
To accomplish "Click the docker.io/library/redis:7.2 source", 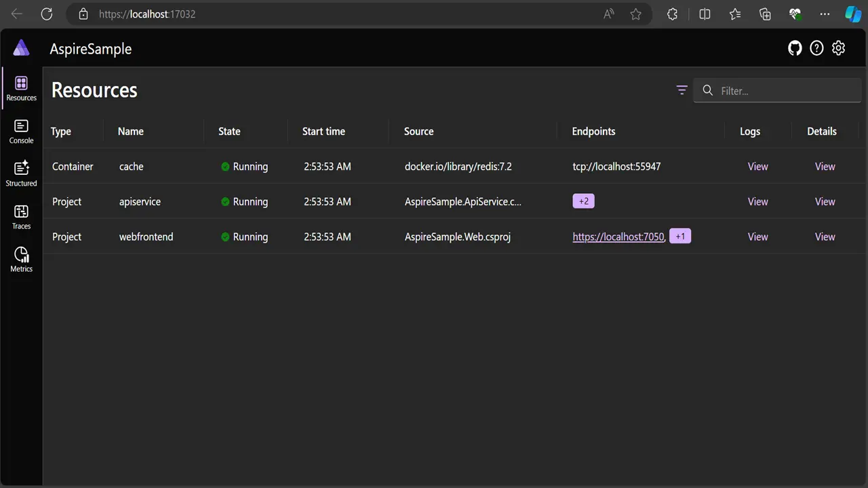I will pos(458,166).
